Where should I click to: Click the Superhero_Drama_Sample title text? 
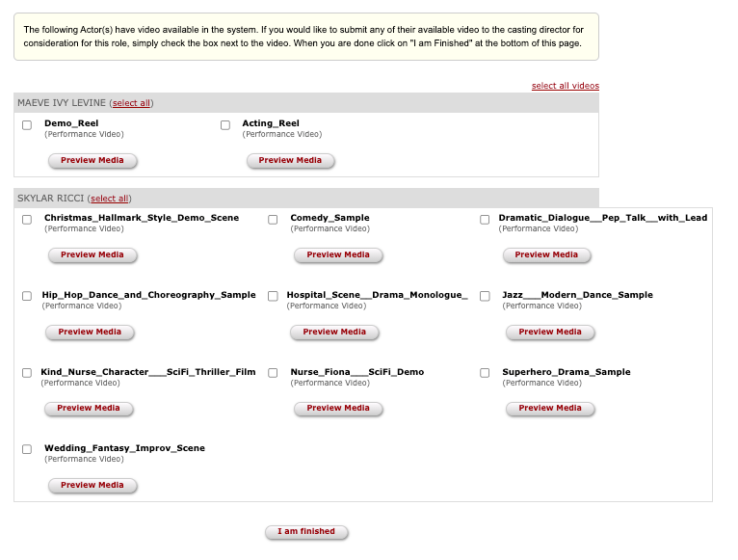point(567,372)
